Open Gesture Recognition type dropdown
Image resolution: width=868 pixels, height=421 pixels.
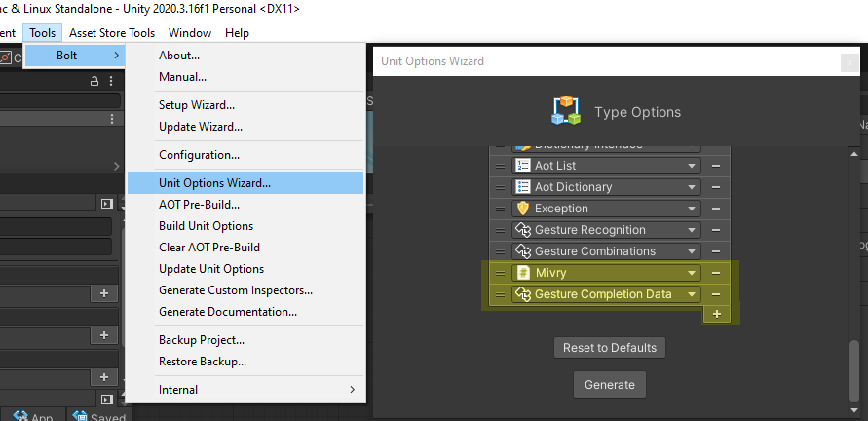pos(606,230)
